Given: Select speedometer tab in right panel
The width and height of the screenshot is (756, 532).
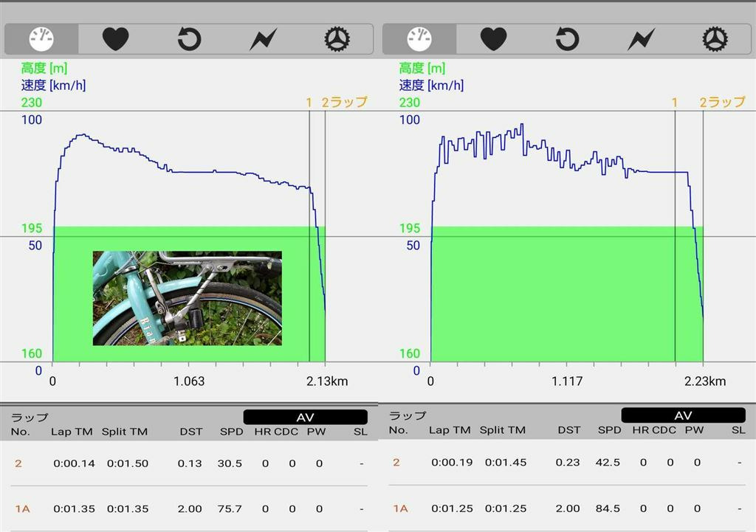Looking at the screenshot, I should (419, 39).
